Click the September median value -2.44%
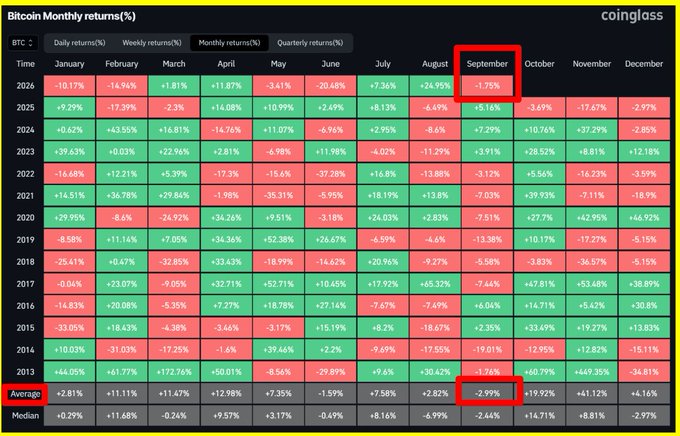 click(487, 416)
